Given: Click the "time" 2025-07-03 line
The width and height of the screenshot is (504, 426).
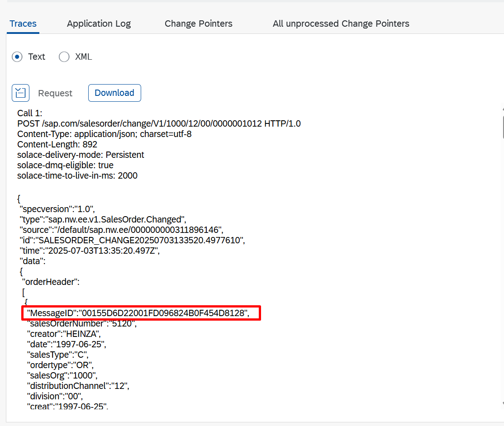Looking at the screenshot, I should click(90, 251).
